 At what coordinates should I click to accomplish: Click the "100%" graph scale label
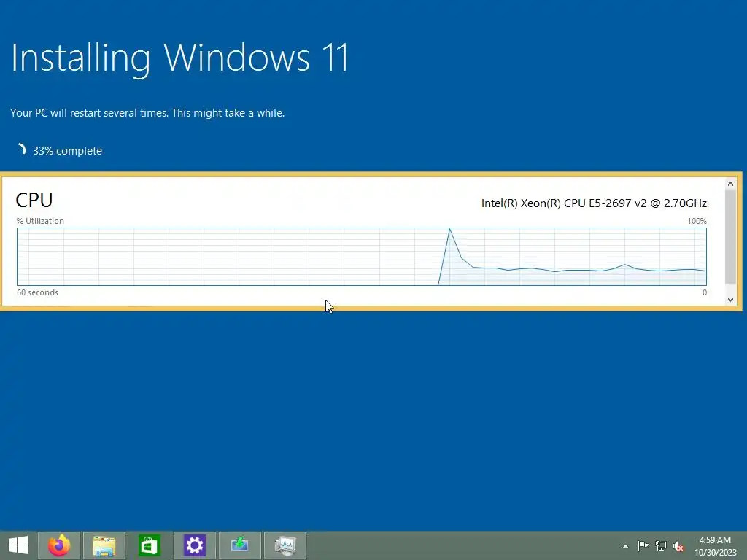(x=697, y=221)
